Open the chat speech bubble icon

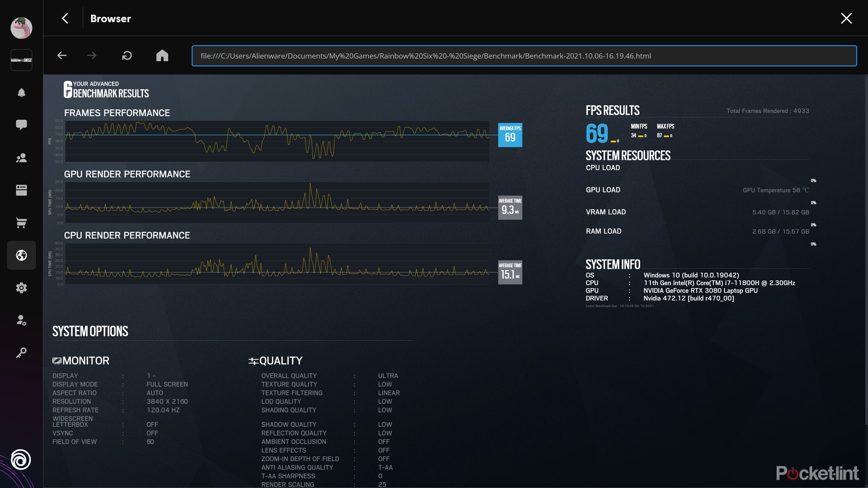click(x=21, y=125)
